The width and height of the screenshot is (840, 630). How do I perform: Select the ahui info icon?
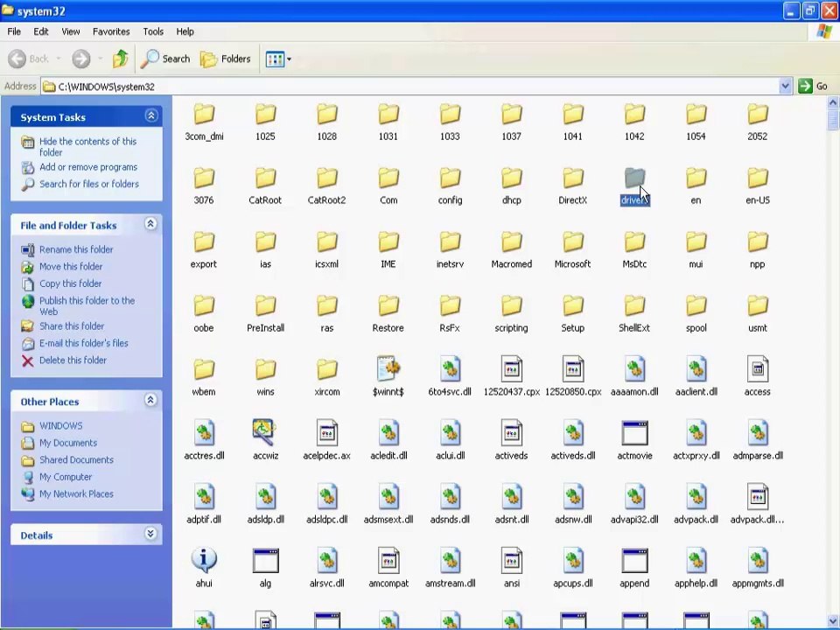[204, 560]
